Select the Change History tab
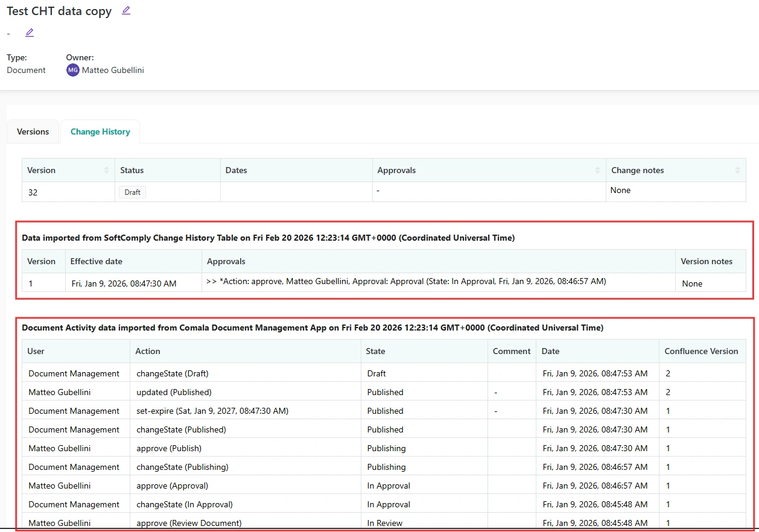The height and width of the screenshot is (532, 759). (x=100, y=131)
